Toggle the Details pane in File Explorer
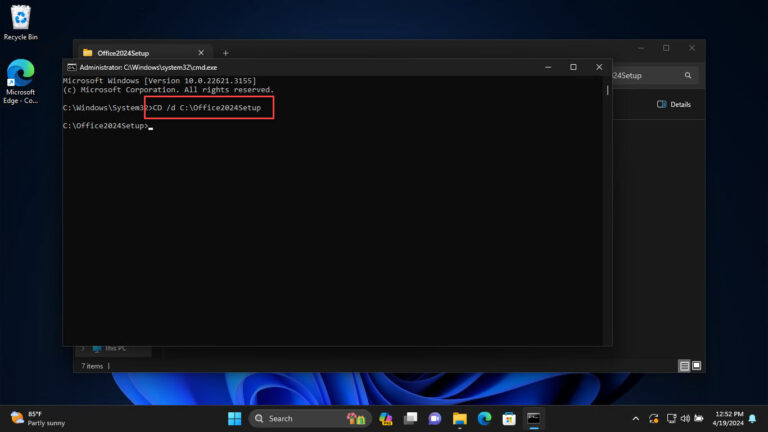The height and width of the screenshot is (432, 768). (673, 104)
